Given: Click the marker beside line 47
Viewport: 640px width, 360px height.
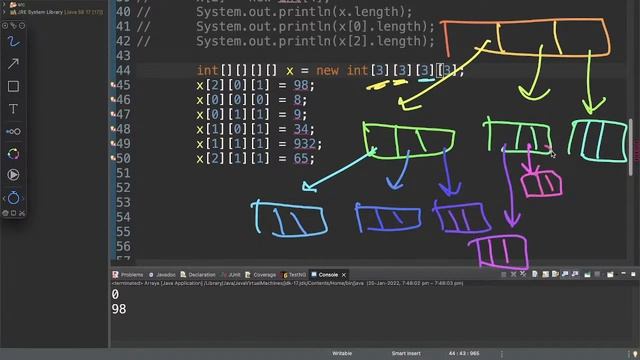Looking at the screenshot, I should [x=113, y=114].
